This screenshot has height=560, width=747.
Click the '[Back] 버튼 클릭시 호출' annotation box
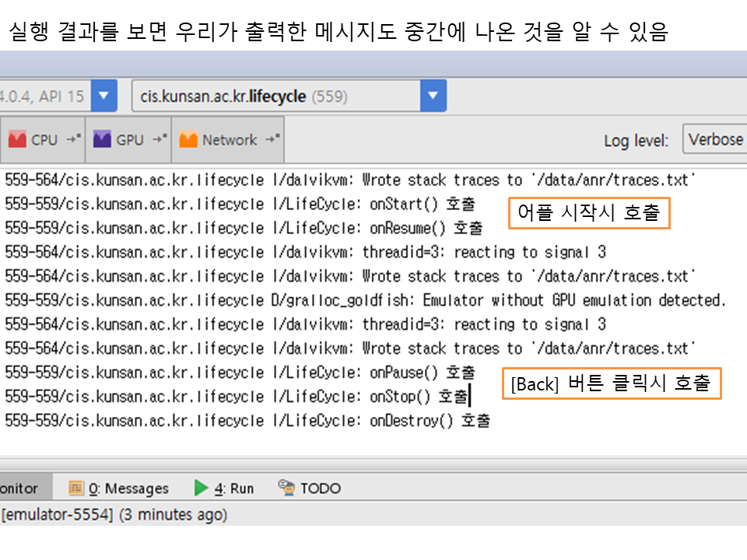(611, 383)
